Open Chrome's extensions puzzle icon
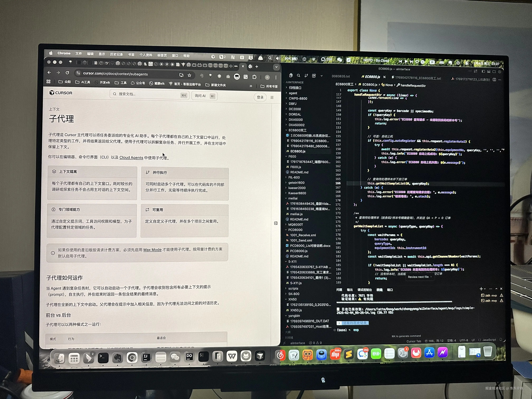 coord(254,77)
